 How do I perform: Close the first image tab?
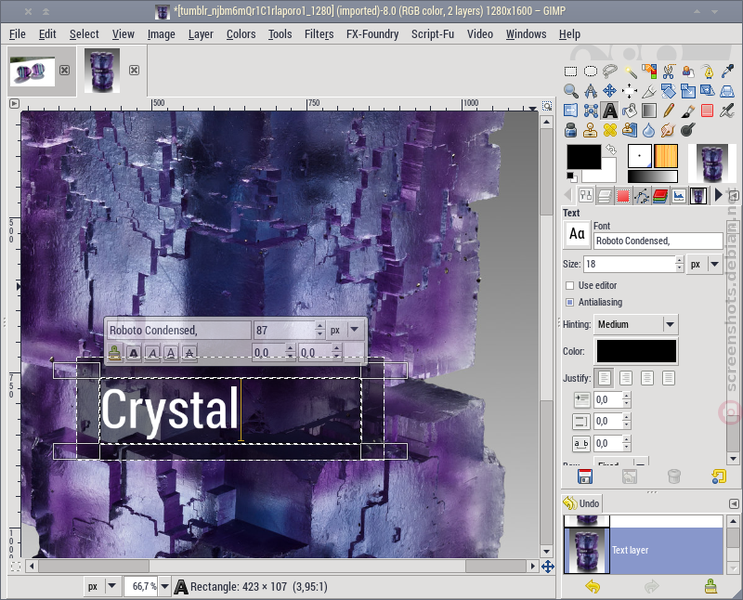pos(64,70)
